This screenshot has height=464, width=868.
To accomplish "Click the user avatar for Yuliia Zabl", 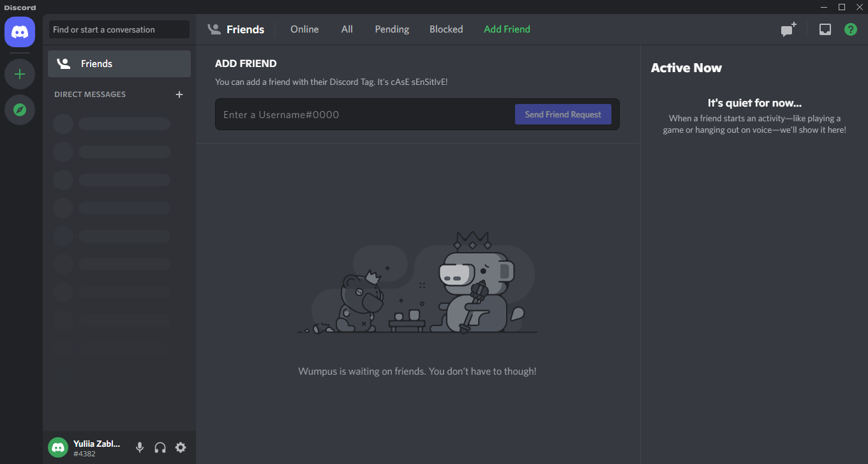I will (x=58, y=447).
